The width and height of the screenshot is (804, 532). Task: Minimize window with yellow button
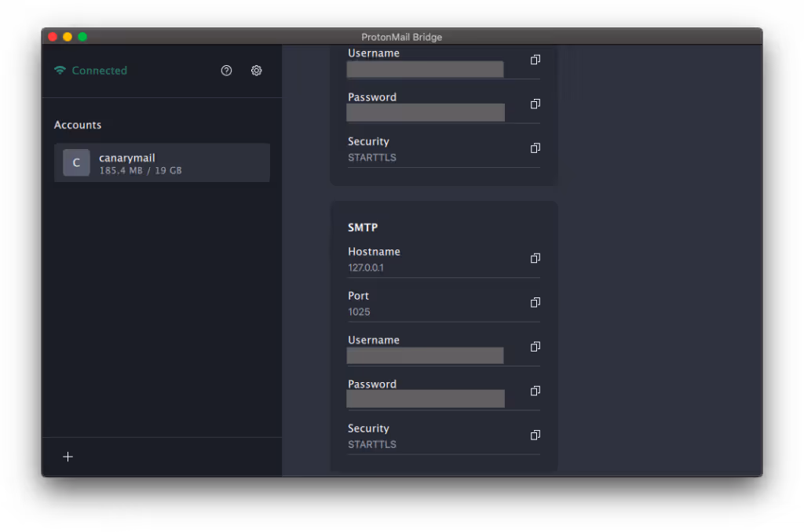(x=68, y=37)
